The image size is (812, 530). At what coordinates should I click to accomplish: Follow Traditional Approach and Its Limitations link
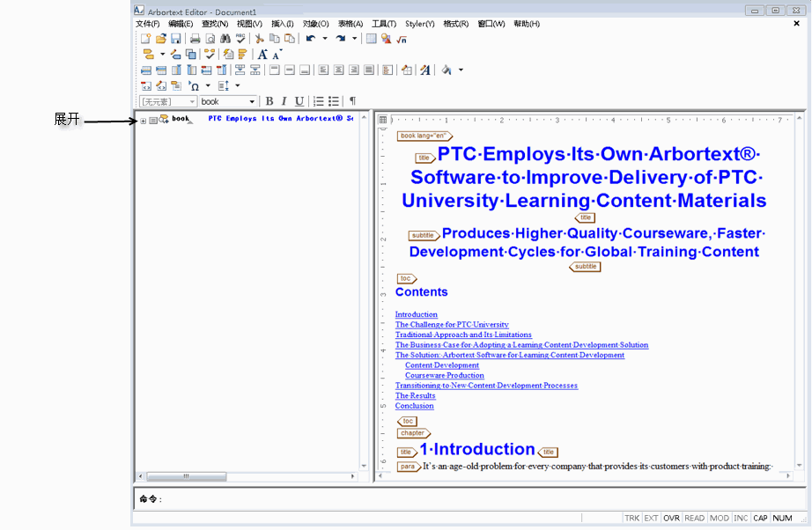(x=463, y=335)
